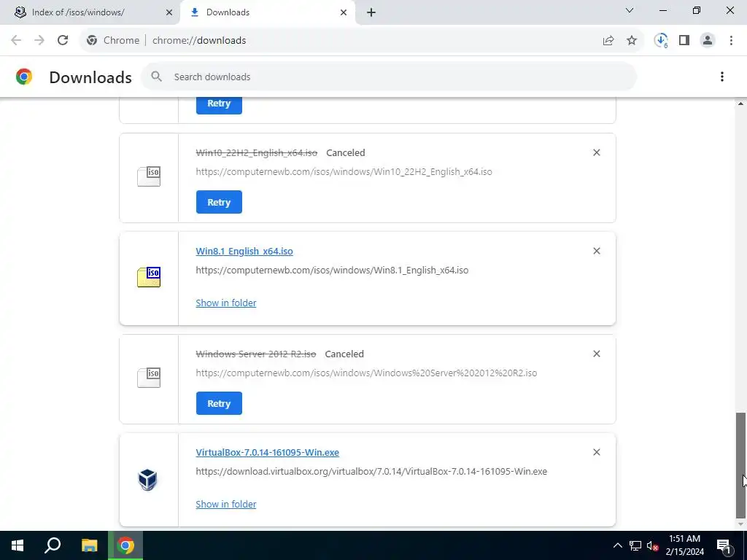Click the Win10_22H2 iso file icon
Image resolution: width=747 pixels, height=560 pixels.
tap(149, 176)
